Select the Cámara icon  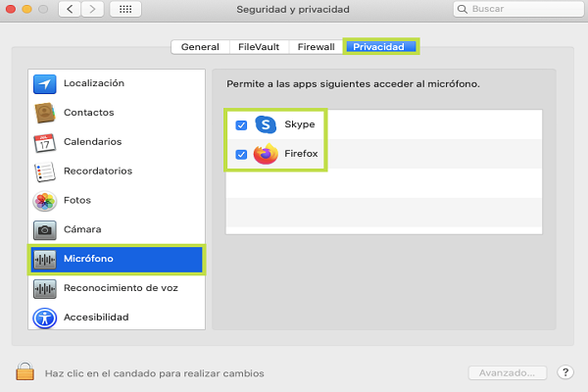pos(45,230)
